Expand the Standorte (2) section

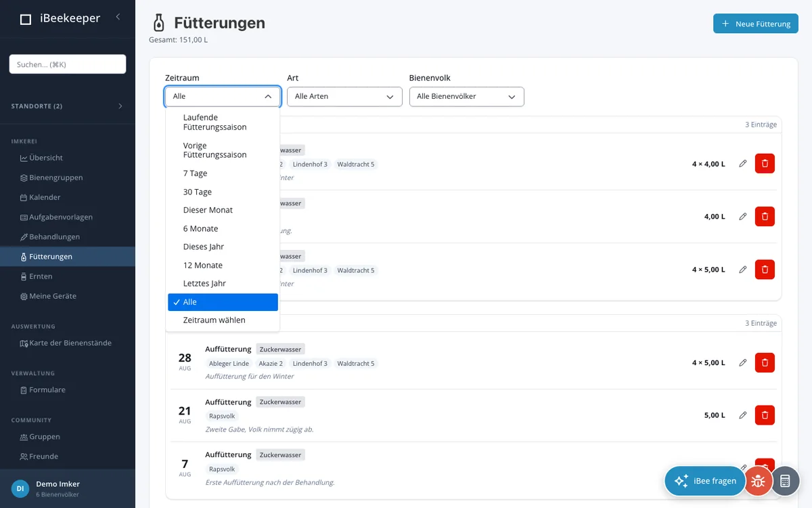pyautogui.click(x=68, y=106)
